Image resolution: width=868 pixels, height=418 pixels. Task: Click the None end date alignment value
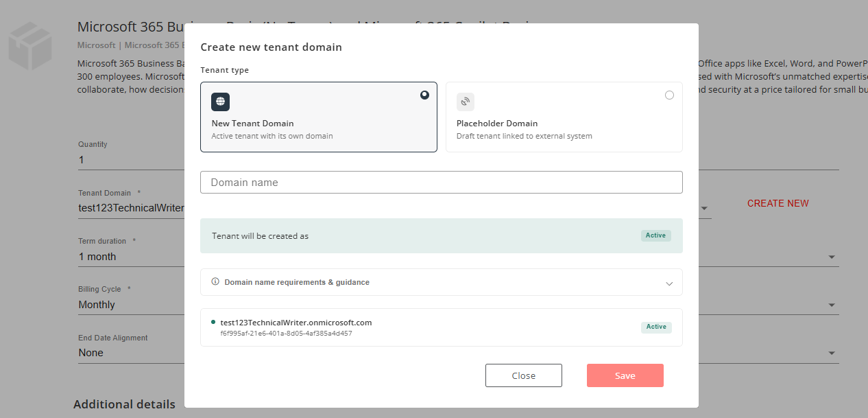click(x=91, y=353)
